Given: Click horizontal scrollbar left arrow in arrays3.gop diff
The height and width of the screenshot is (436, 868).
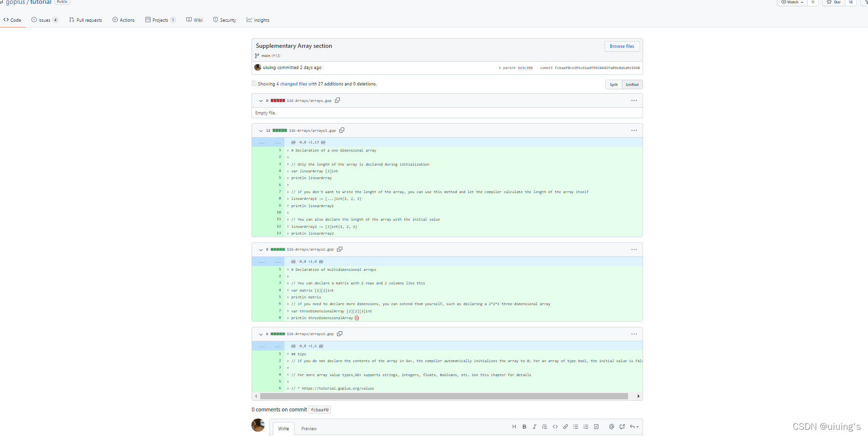Looking at the screenshot, I should tap(256, 396).
